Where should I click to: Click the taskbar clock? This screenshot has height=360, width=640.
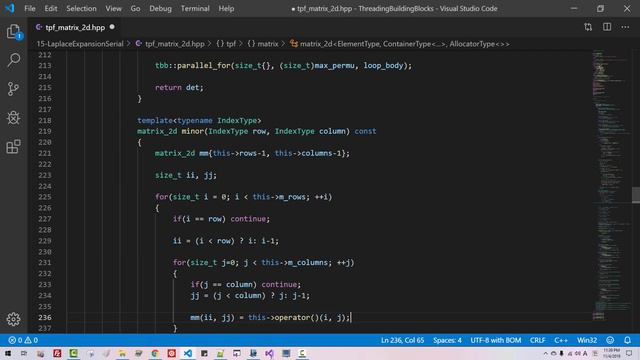point(611,353)
